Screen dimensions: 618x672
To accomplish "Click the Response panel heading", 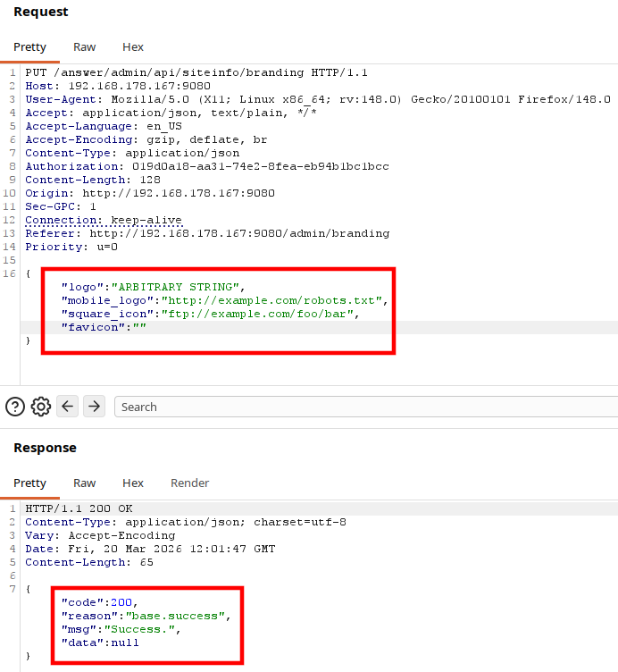I will [45, 448].
